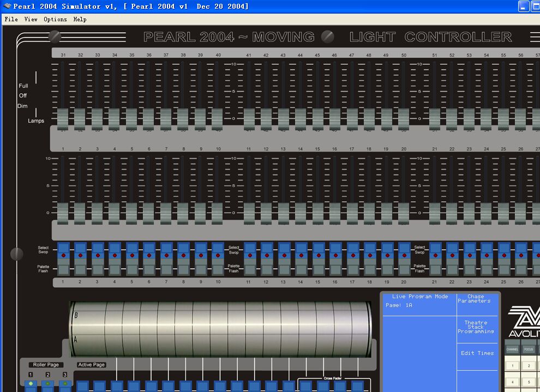
Task: Choose Theatre Stack Programming softkey
Action: click(x=476, y=327)
